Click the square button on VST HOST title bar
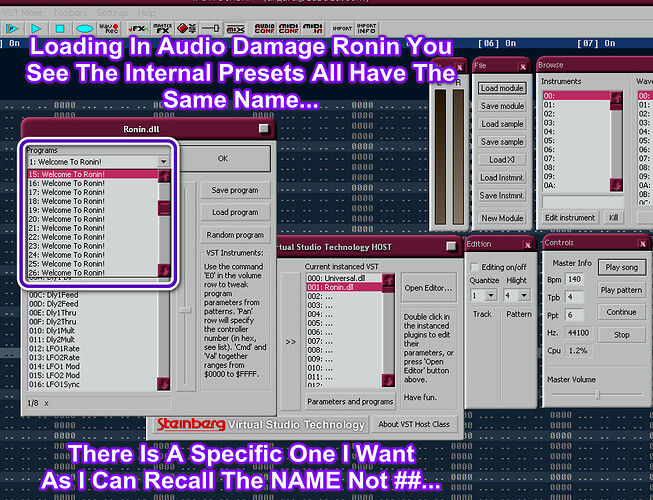The width and height of the screenshot is (653, 500). pos(451,246)
